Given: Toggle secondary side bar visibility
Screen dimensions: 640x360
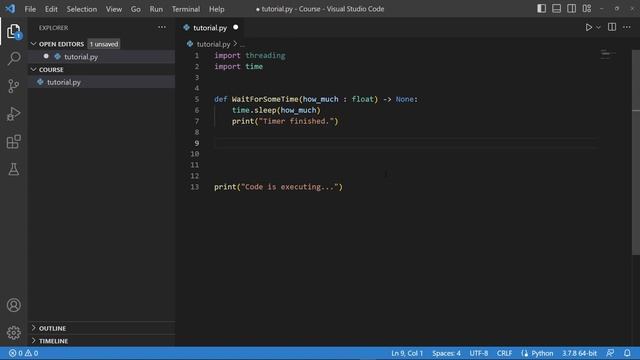Looking at the screenshot, I should [x=571, y=9].
